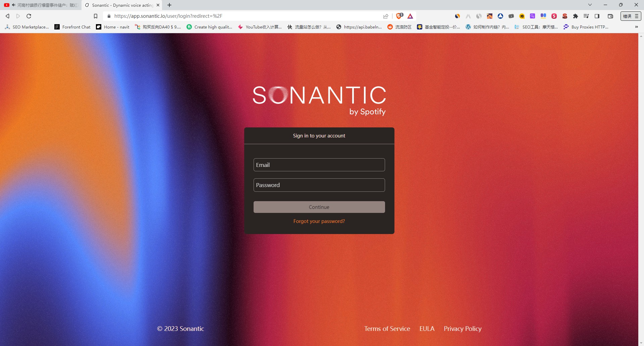The height and width of the screenshot is (346, 644).
Task: Go back to the previous page
Action: click(x=7, y=16)
